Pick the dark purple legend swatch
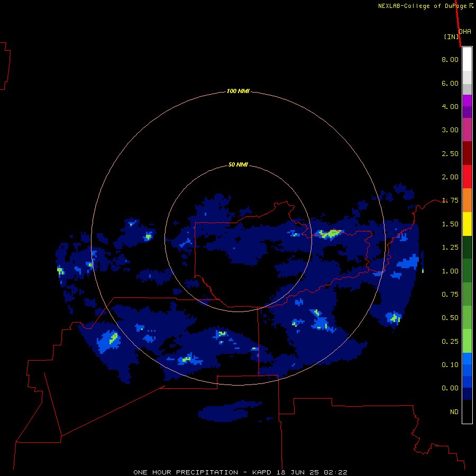 click(467, 112)
